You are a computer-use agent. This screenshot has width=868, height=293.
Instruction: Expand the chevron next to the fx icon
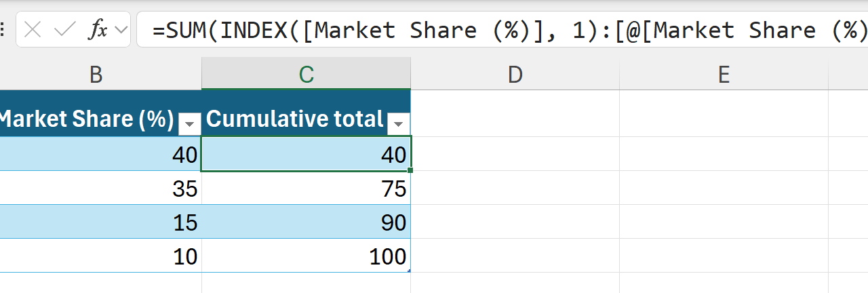tap(121, 30)
